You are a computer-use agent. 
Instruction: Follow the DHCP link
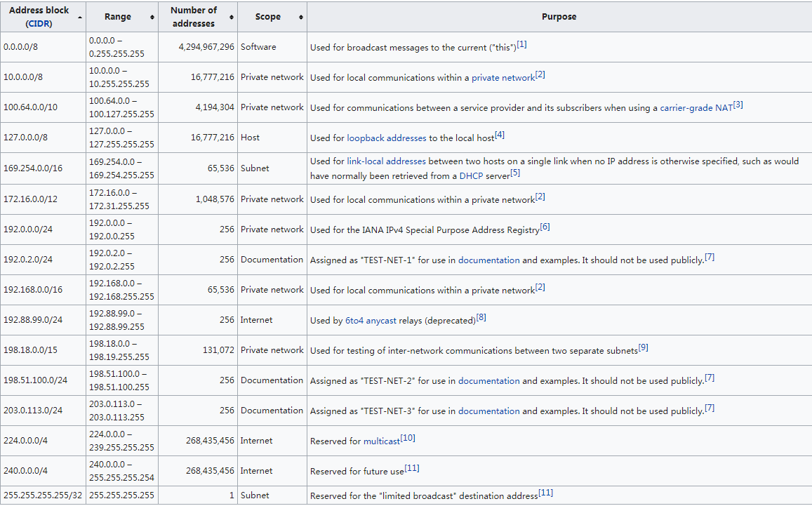pos(471,175)
